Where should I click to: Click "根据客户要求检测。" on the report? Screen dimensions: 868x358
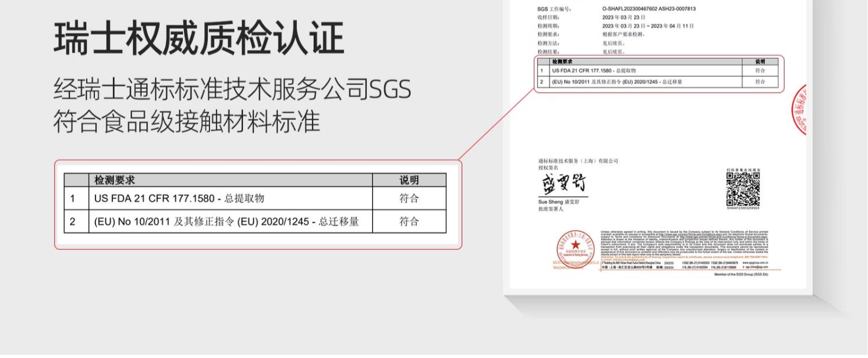pos(624,34)
